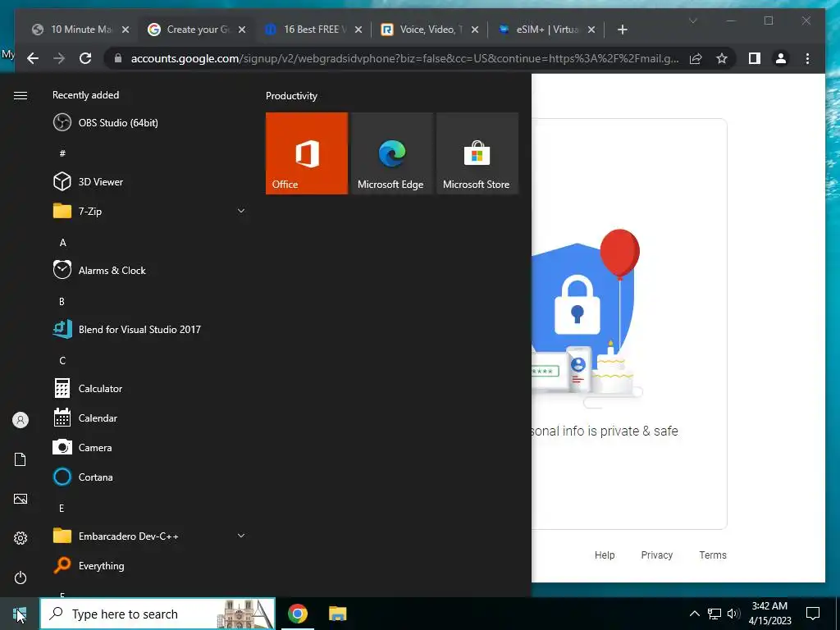Close the Start menu via Windows button
The width and height of the screenshot is (840, 630).
coord(20,614)
